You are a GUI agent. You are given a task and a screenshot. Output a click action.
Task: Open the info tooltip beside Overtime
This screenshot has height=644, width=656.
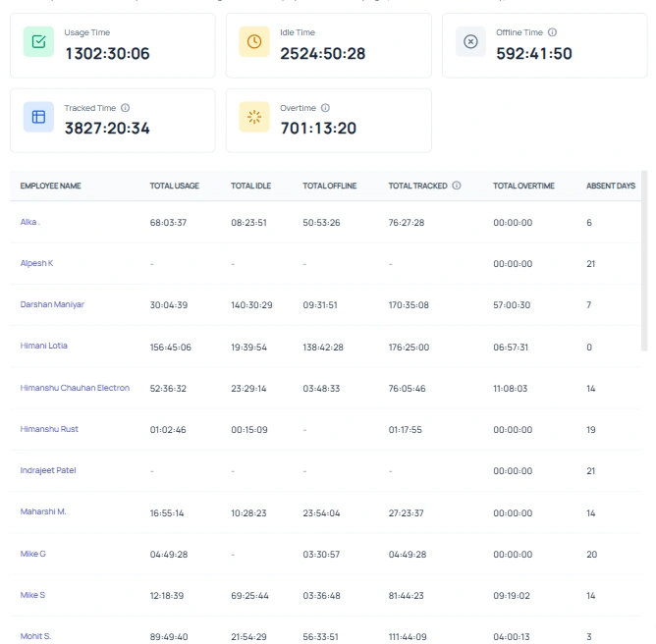pos(325,108)
